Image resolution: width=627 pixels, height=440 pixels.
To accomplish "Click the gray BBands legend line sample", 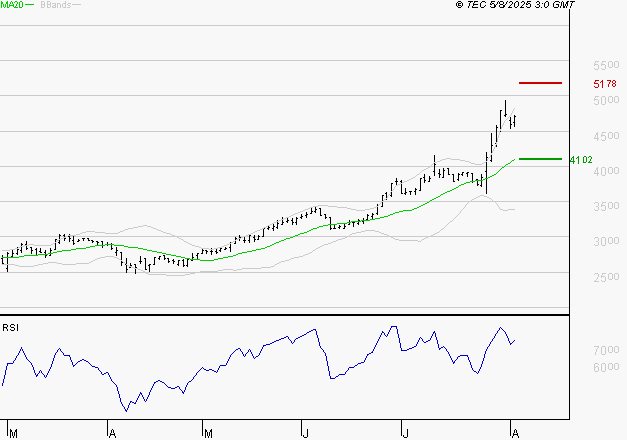I will (x=77, y=6).
